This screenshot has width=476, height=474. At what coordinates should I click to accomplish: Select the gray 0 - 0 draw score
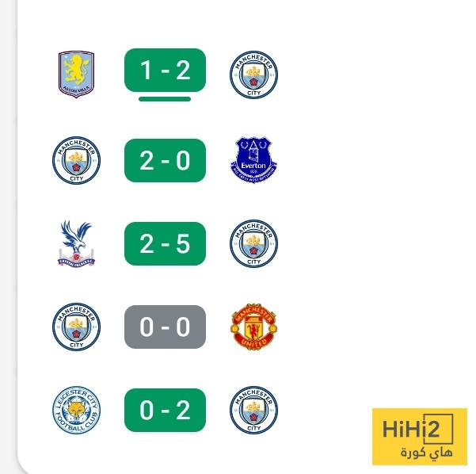point(165,327)
